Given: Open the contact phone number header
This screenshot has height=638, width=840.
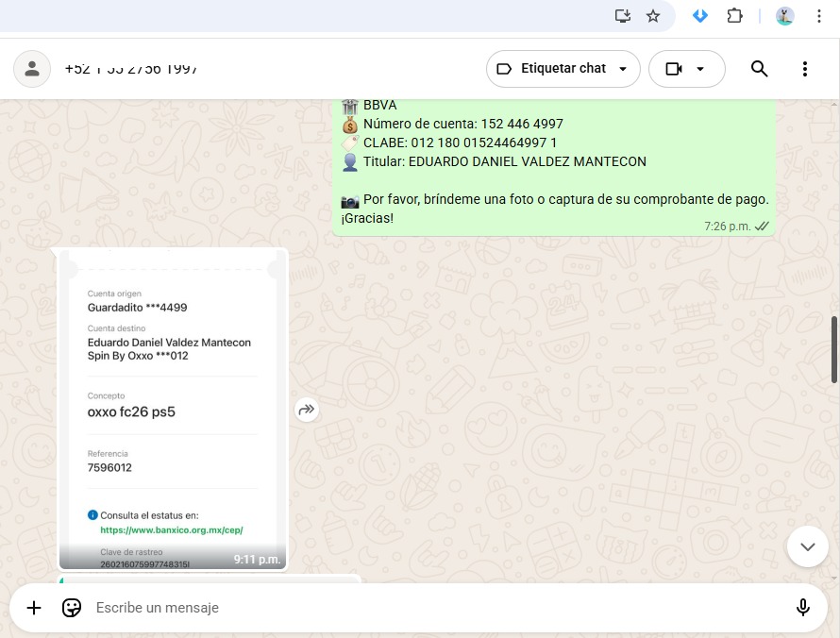Looking at the screenshot, I should tap(131, 69).
